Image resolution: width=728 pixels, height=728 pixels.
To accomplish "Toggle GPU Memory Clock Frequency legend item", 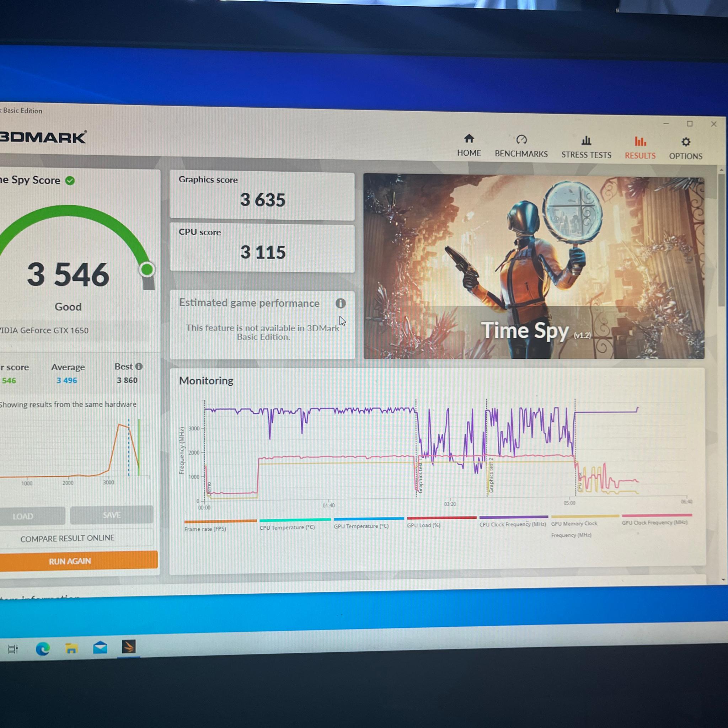I will point(584,526).
